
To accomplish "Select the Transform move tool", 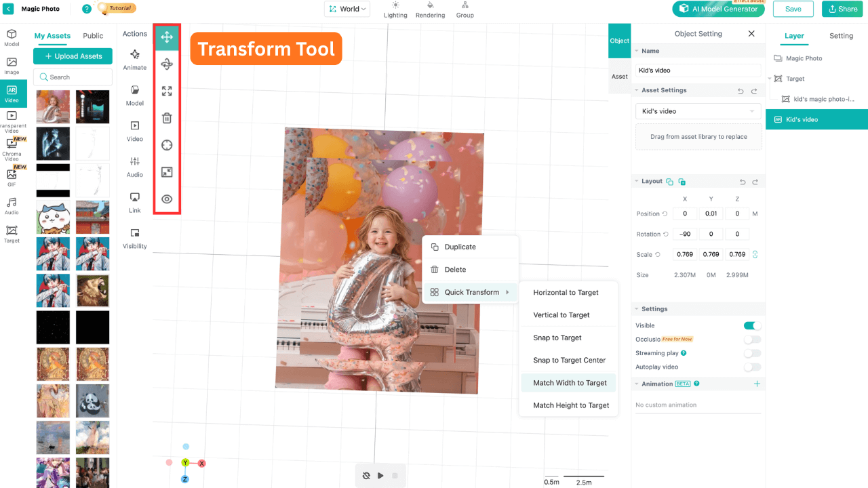I will point(167,37).
